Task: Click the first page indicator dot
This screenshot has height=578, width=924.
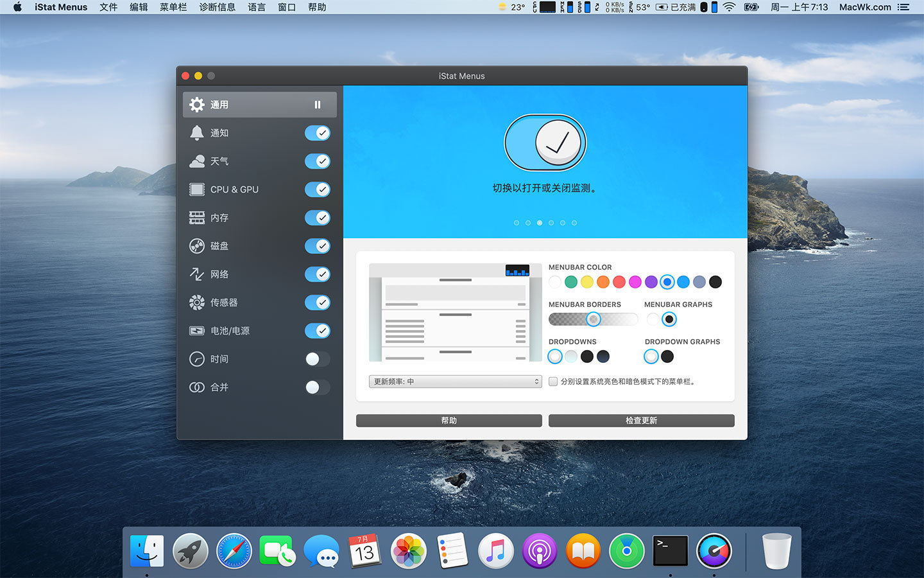Action: tap(517, 223)
